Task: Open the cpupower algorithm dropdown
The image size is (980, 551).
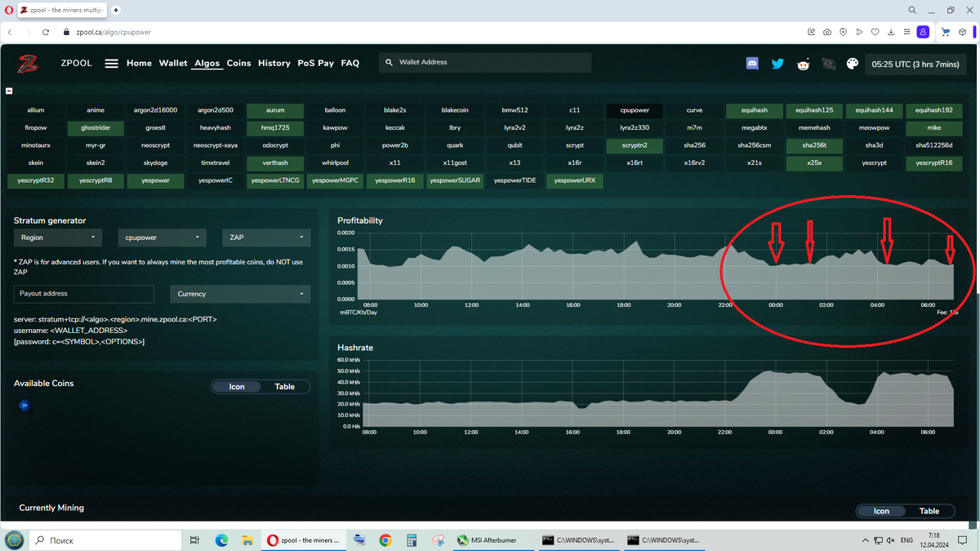Action: 162,238
